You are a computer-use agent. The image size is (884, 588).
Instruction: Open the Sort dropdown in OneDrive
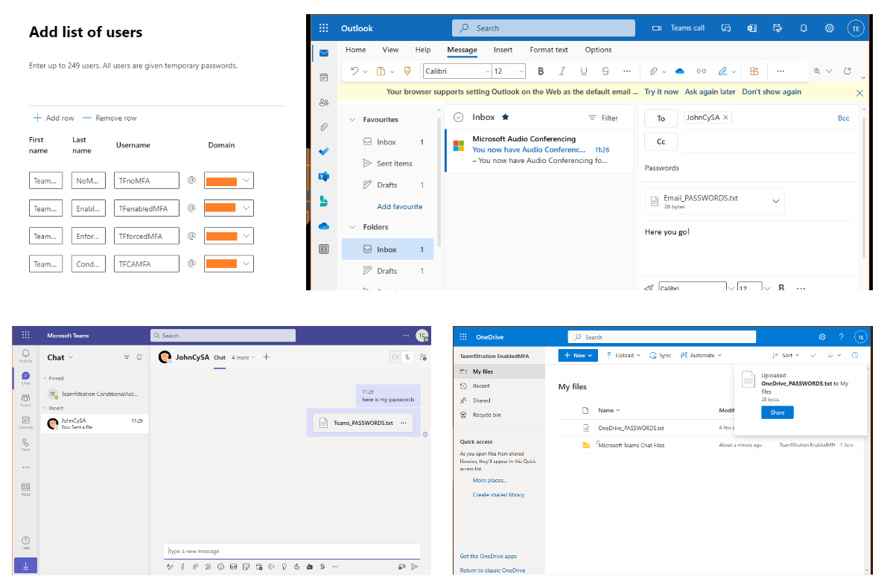coord(786,355)
